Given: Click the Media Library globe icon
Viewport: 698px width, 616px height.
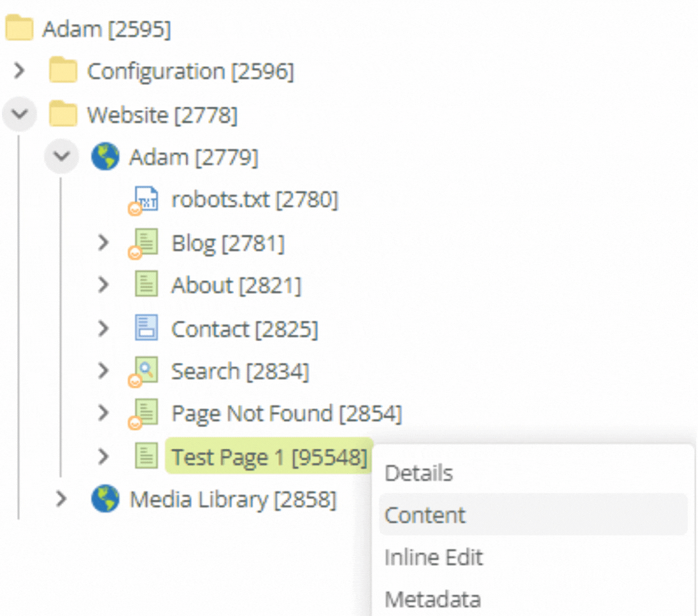Looking at the screenshot, I should point(105,499).
